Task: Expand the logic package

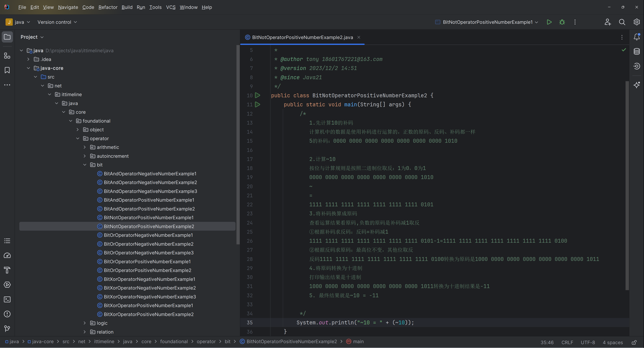Action: coord(84,323)
